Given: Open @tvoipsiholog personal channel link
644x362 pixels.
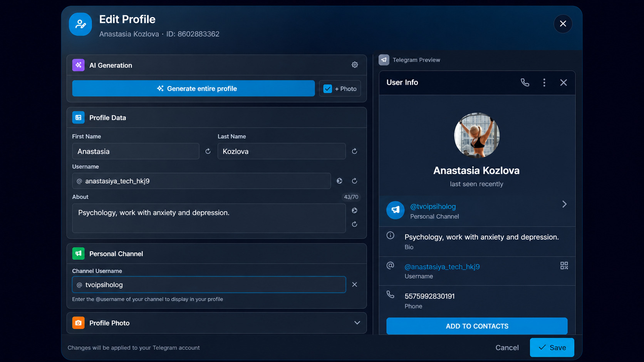Looking at the screenshot, I should coord(433,207).
